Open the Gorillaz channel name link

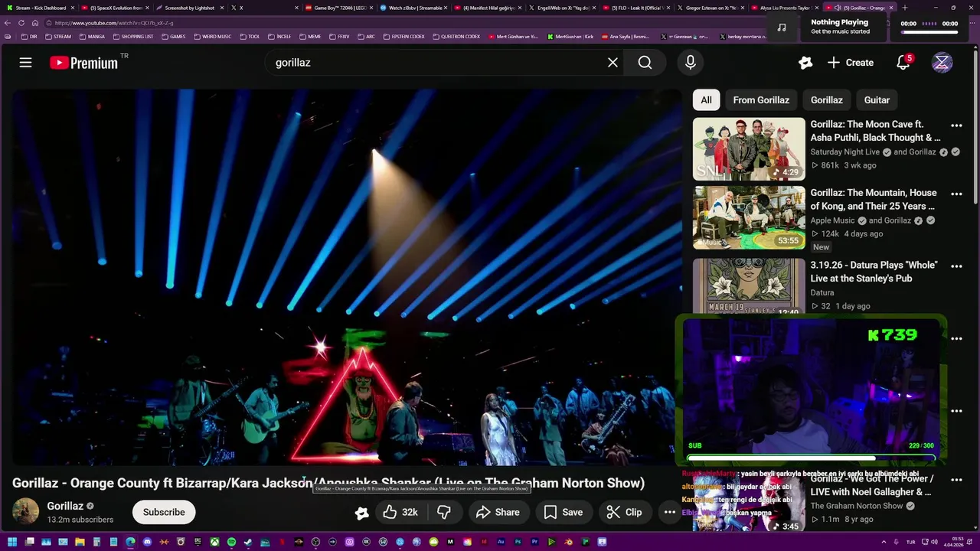pos(65,506)
